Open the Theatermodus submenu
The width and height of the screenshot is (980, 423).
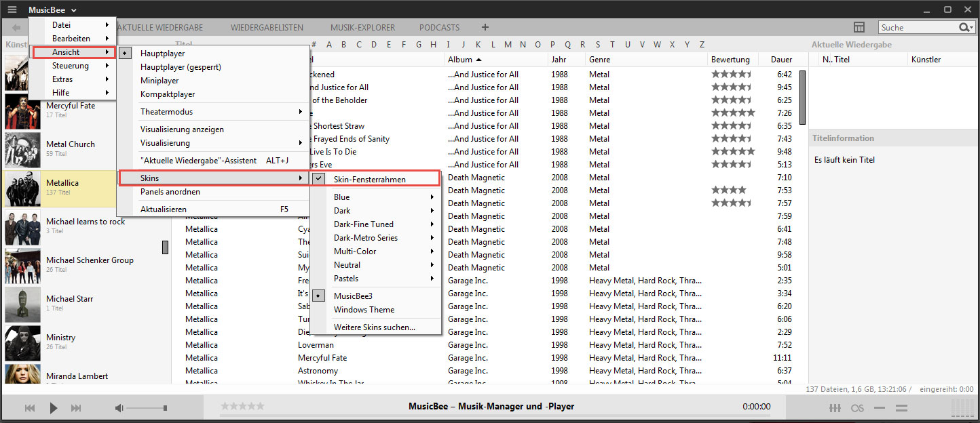[212, 112]
